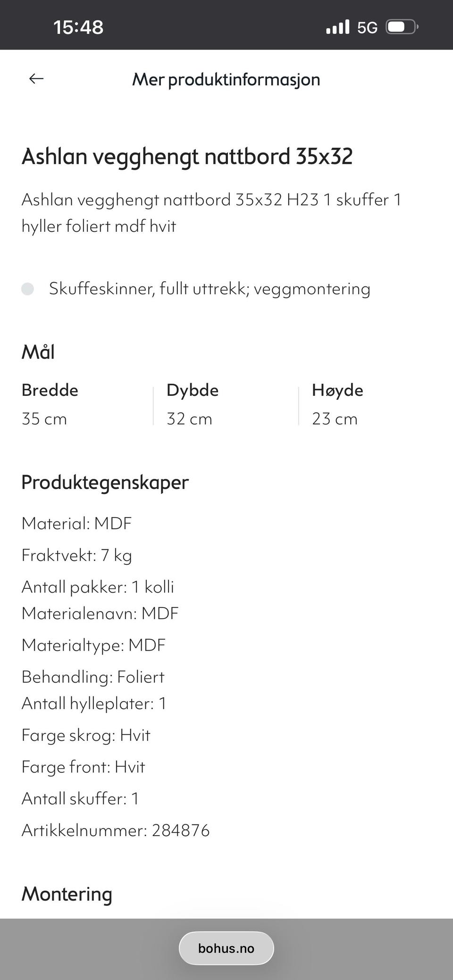The width and height of the screenshot is (453, 980).
Task: Expand the Mål measurements section
Action: 38,351
